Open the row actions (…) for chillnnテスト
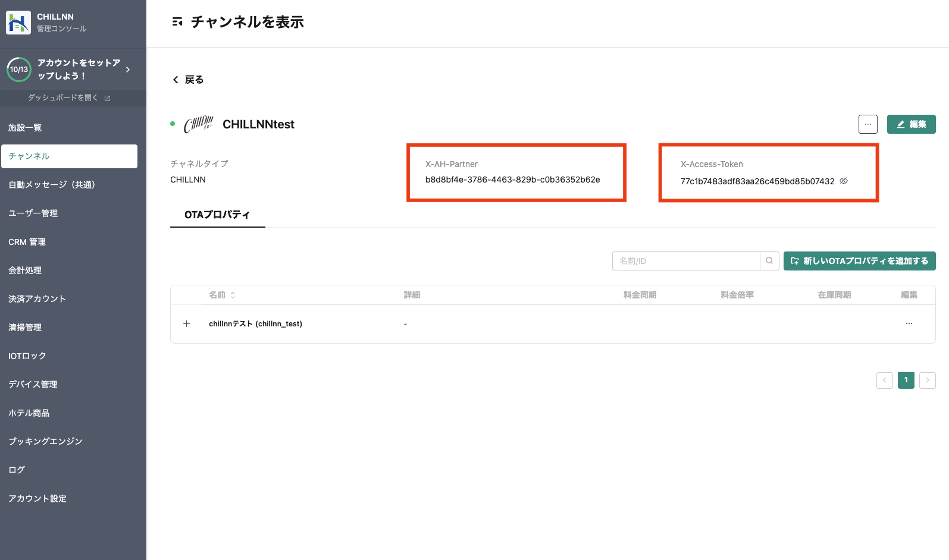 pyautogui.click(x=909, y=324)
